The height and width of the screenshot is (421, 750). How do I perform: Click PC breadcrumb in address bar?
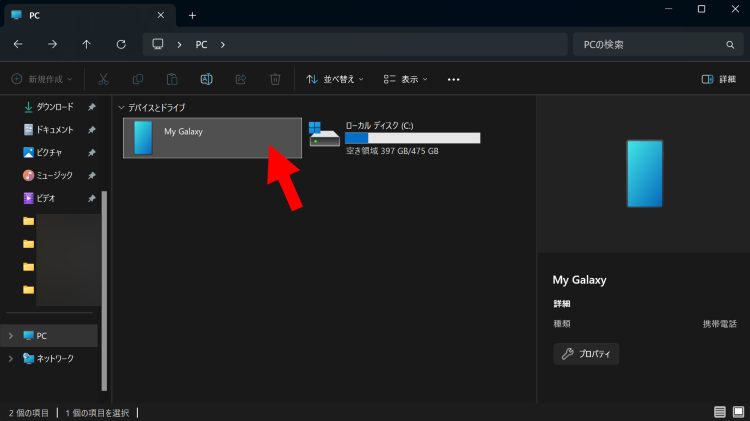pyautogui.click(x=201, y=44)
